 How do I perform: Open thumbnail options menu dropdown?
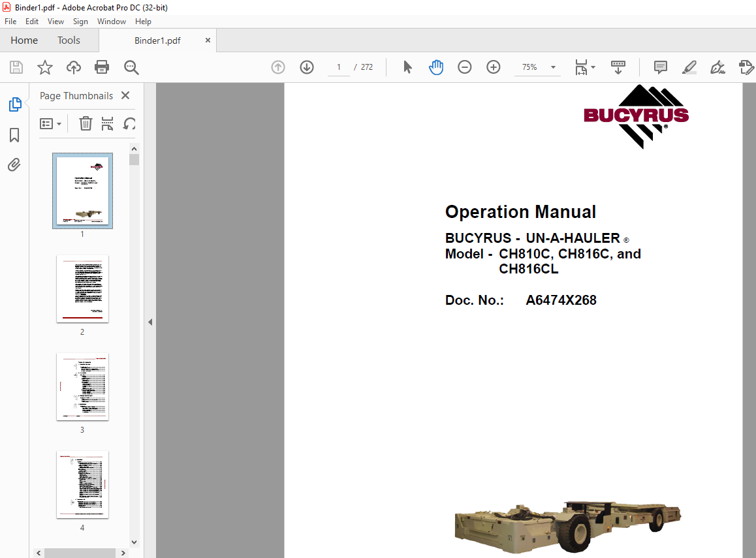[x=51, y=124]
